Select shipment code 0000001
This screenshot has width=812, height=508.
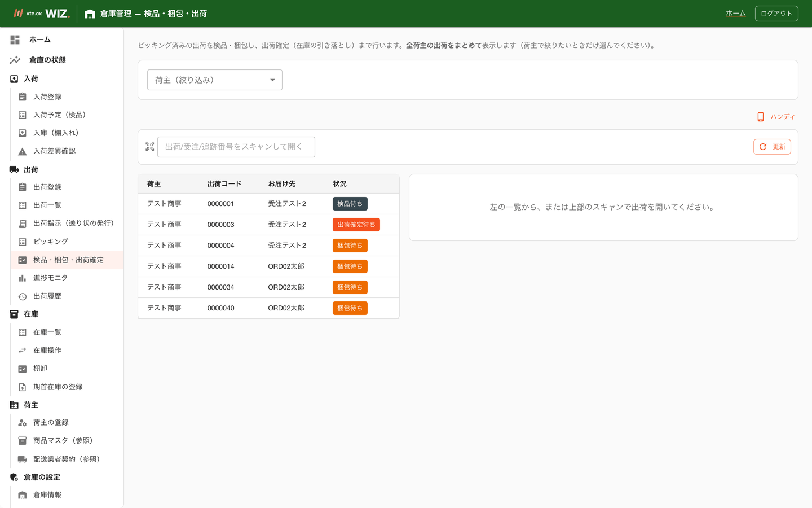coord(220,204)
